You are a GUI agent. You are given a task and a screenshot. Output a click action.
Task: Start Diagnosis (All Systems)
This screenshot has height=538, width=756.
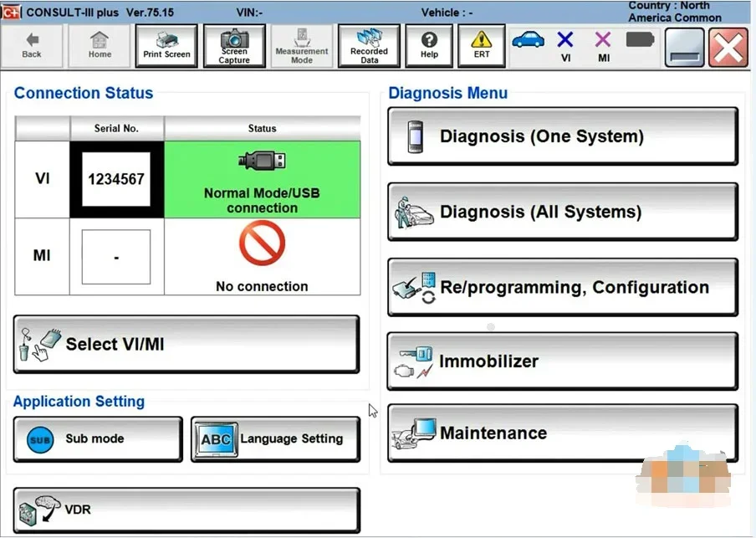(x=562, y=212)
